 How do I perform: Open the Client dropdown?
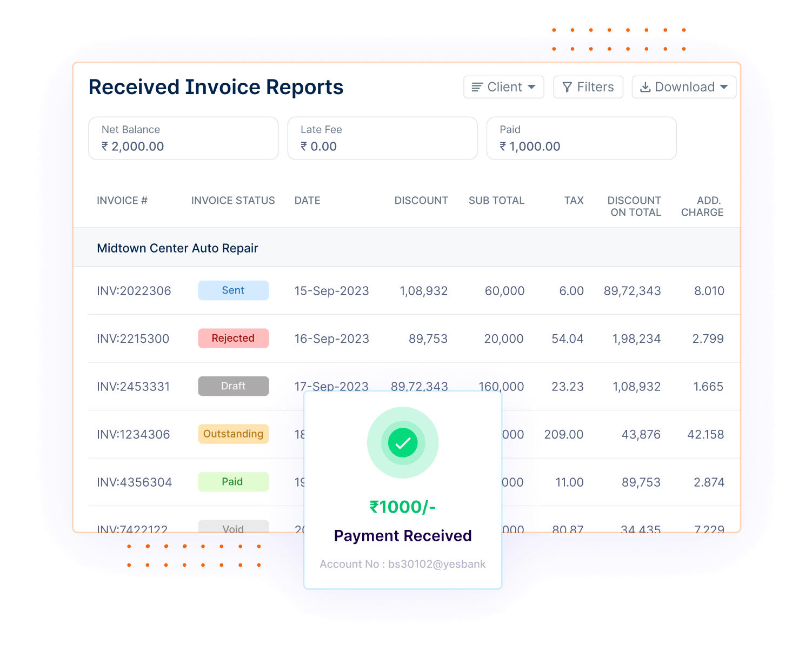504,87
